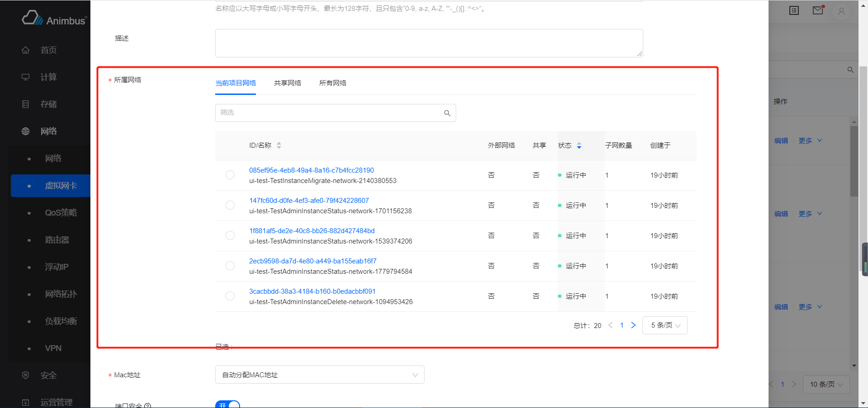Switch to the shared networks tab
This screenshot has height=408, width=868.
coord(288,83)
